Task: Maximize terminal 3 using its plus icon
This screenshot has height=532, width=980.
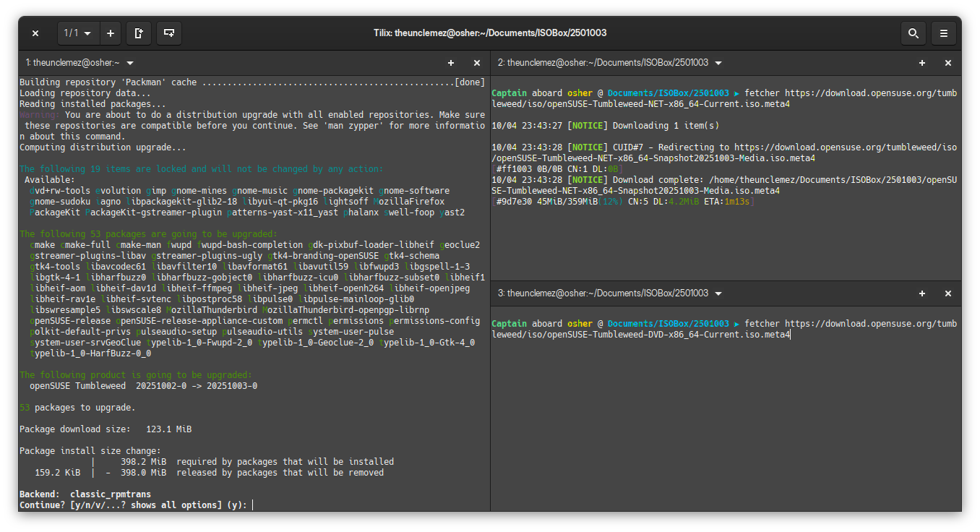Action: click(x=922, y=293)
